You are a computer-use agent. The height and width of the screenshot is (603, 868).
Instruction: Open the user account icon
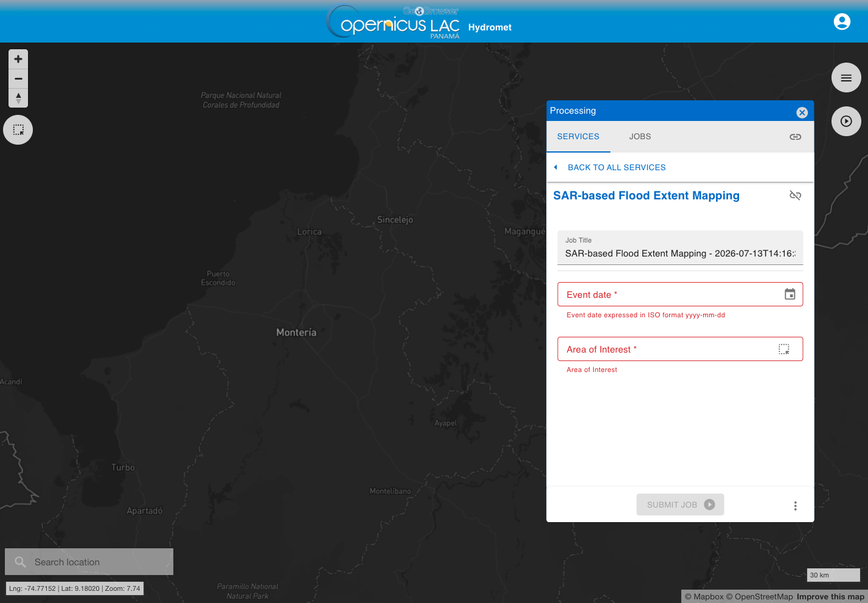tap(842, 22)
